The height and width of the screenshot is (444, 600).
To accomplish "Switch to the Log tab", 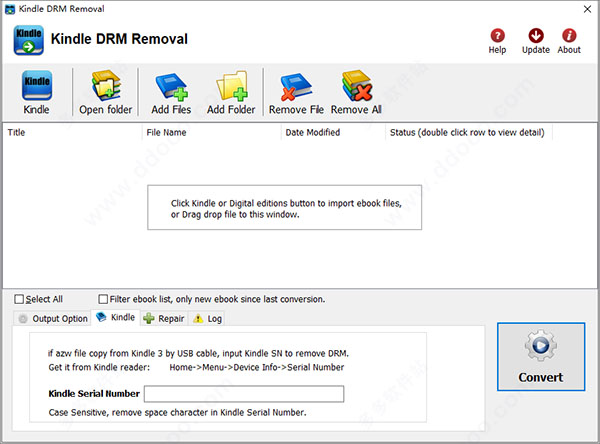I will (x=207, y=318).
